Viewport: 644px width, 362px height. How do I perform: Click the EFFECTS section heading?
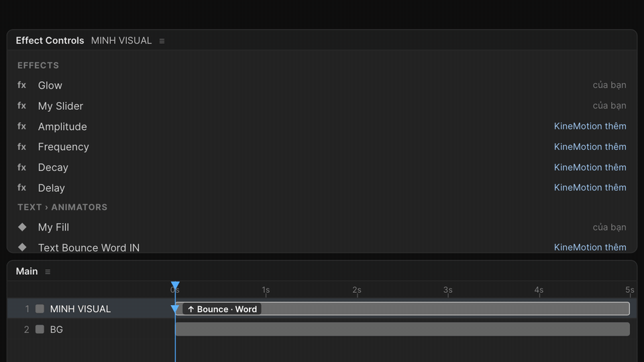click(38, 65)
